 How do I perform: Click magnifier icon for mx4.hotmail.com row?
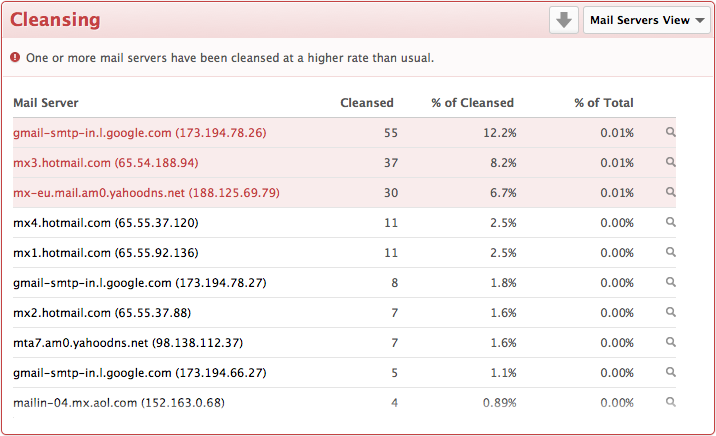(x=670, y=222)
